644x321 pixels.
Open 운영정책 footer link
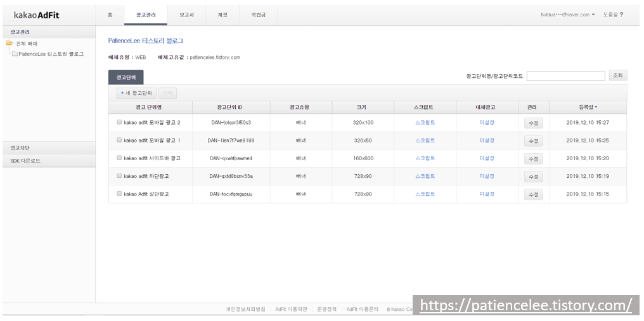[326, 309]
